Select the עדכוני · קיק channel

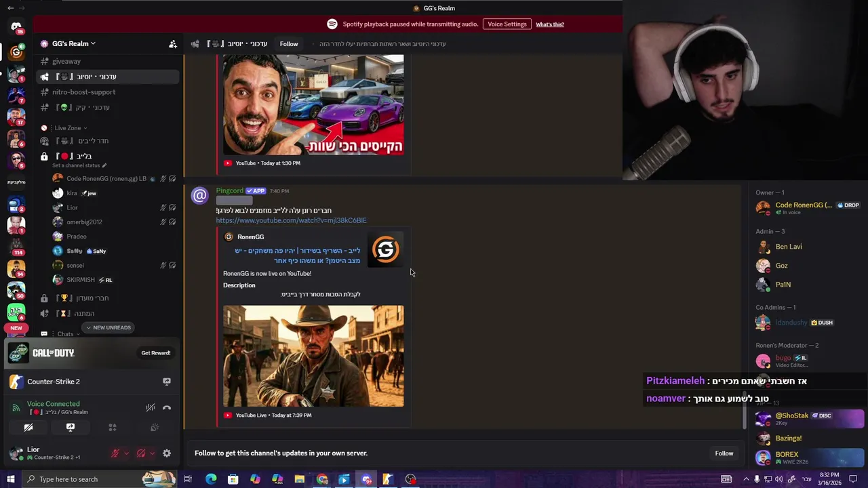108,107
